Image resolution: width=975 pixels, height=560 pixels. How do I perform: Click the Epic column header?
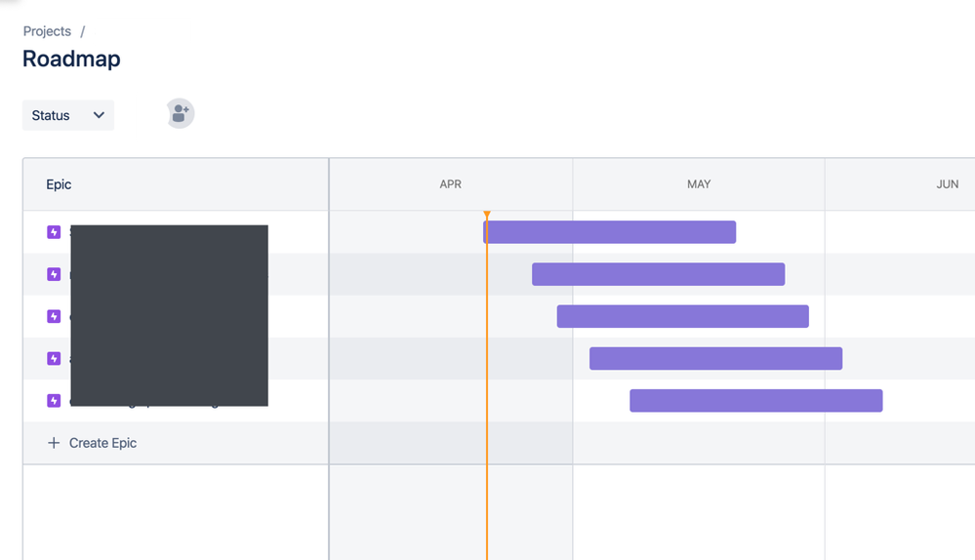pos(59,184)
